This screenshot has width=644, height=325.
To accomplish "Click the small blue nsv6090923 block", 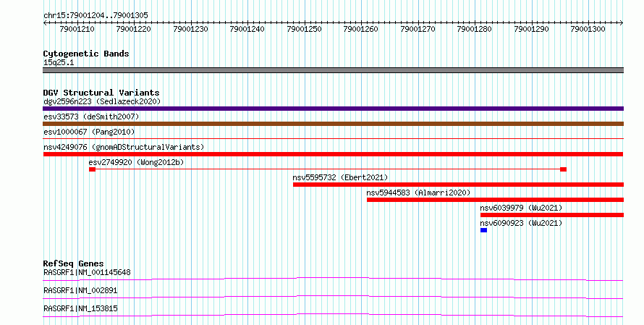I will pyautogui.click(x=484, y=230).
